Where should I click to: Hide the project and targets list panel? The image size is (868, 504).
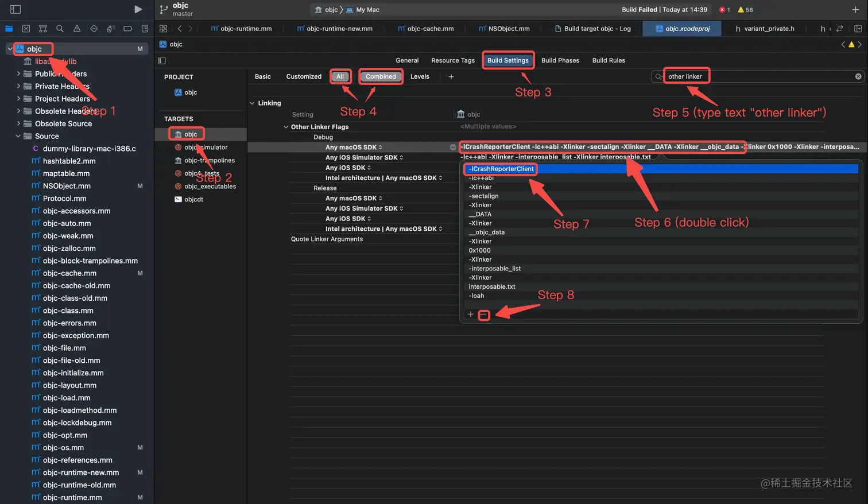(162, 60)
